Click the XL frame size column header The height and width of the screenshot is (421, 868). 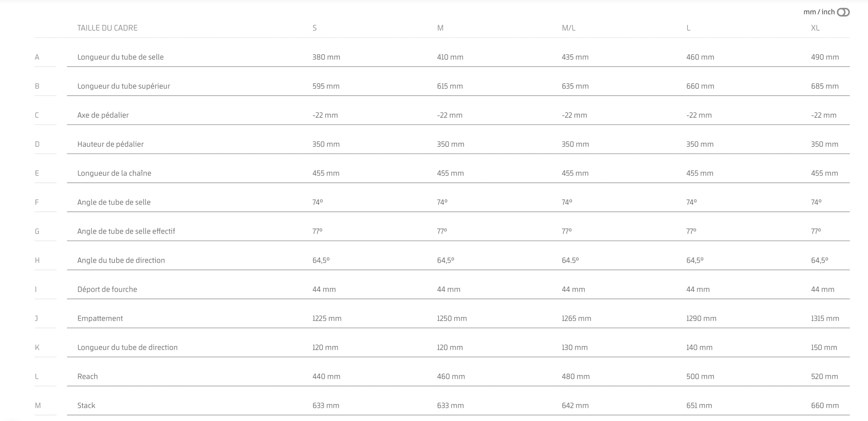(x=815, y=28)
